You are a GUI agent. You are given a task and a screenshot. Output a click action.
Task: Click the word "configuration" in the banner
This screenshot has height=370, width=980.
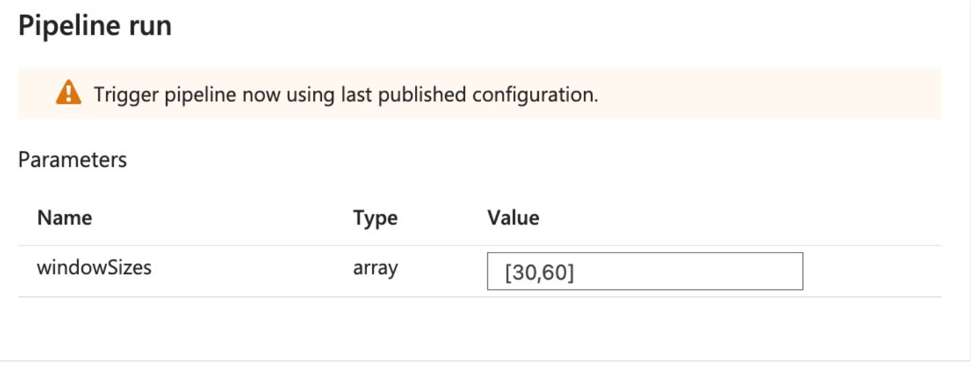[534, 95]
